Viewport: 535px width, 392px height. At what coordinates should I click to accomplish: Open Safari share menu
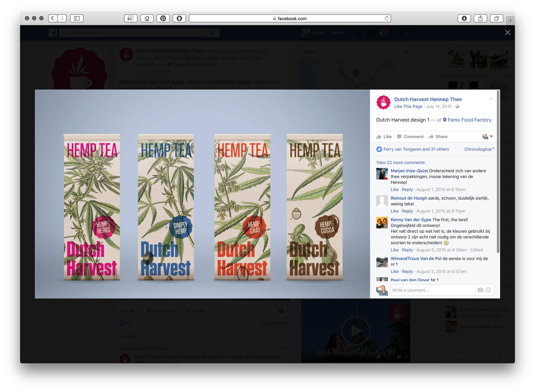pos(480,18)
